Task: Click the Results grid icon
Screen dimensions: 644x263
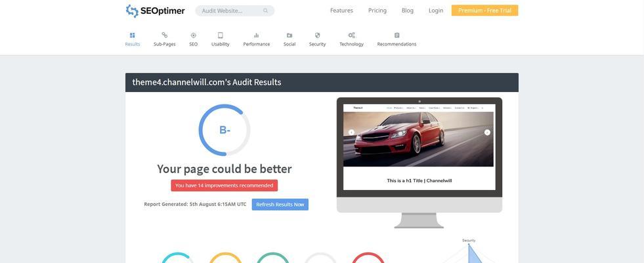Action: point(132,36)
